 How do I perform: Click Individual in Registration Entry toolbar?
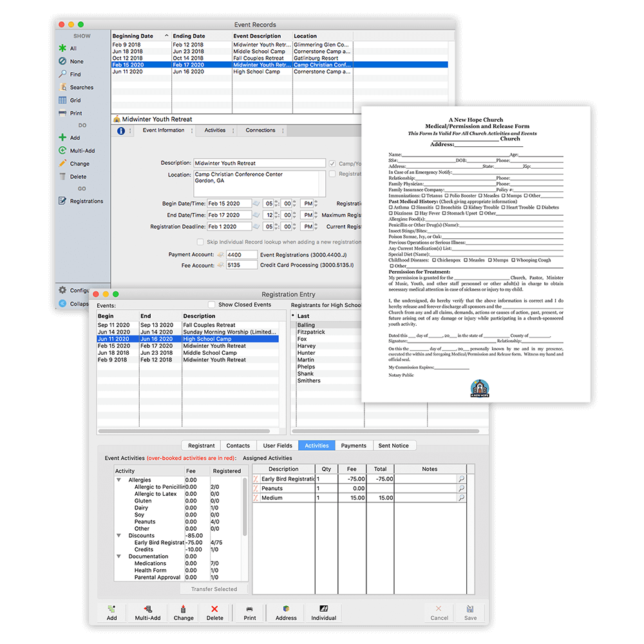pyautogui.click(x=324, y=613)
